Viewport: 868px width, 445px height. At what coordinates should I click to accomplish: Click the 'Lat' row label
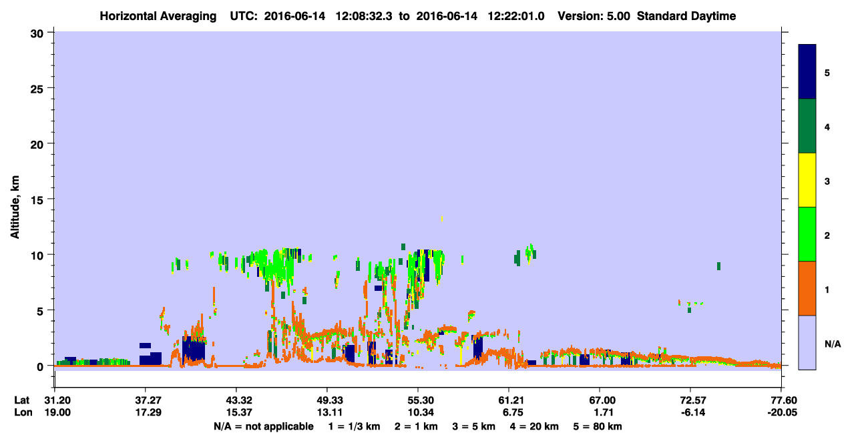(x=22, y=400)
